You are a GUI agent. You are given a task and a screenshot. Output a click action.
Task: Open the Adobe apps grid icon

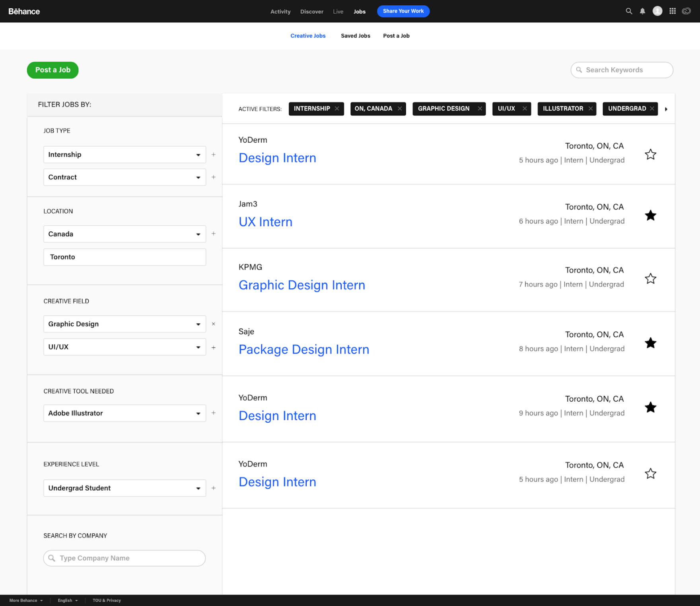[673, 11]
